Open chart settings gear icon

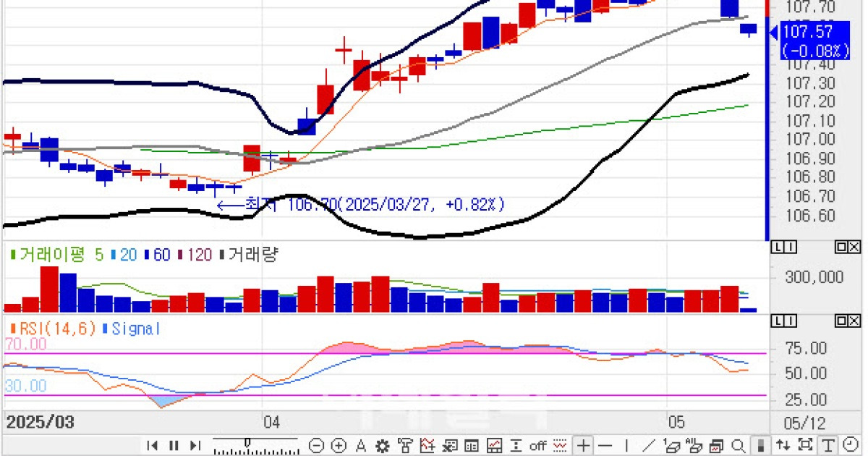tap(382, 445)
